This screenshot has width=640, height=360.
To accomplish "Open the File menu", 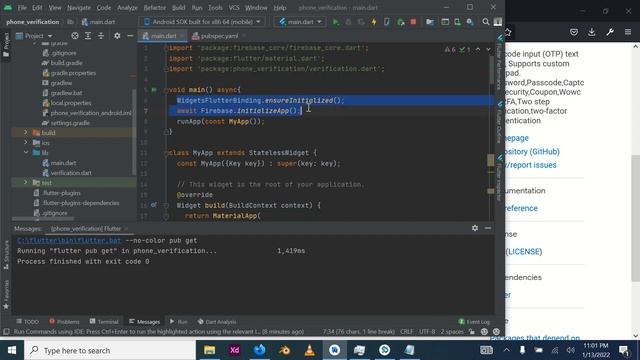I will pos(22,7).
